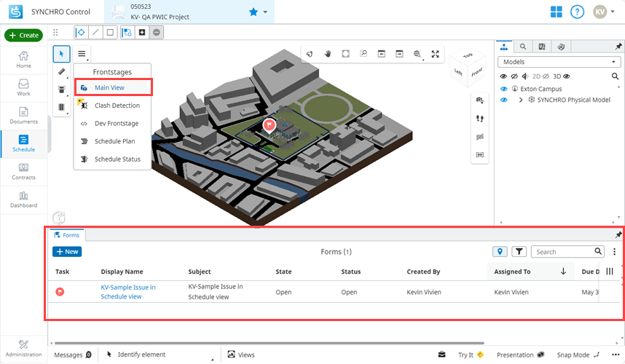
Task: Open Administration at the sidebar bottom
Action: pyautogui.click(x=23, y=349)
